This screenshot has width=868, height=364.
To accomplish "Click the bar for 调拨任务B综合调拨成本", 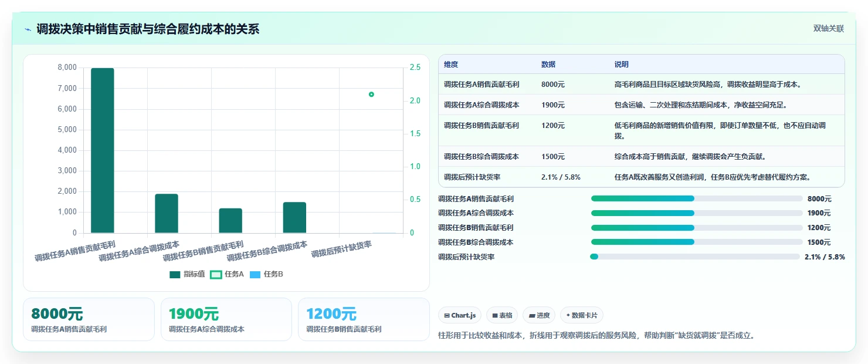I will click(294, 218).
